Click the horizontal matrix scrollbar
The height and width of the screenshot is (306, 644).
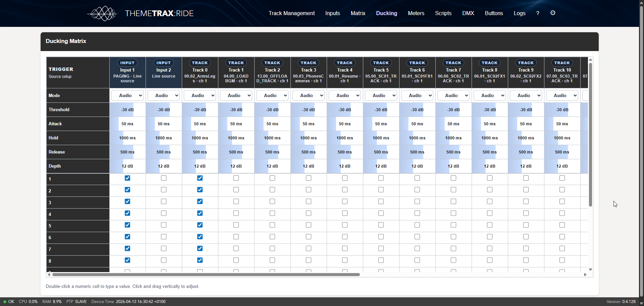click(206, 275)
